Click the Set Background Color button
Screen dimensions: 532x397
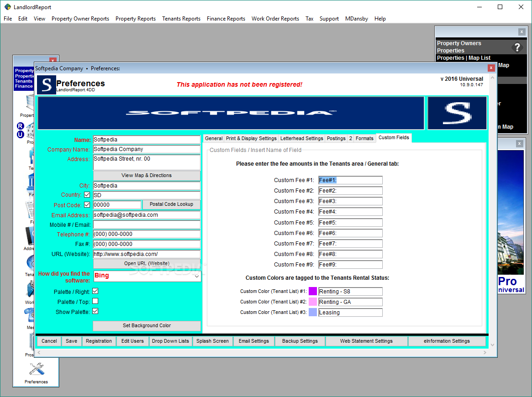pos(147,325)
